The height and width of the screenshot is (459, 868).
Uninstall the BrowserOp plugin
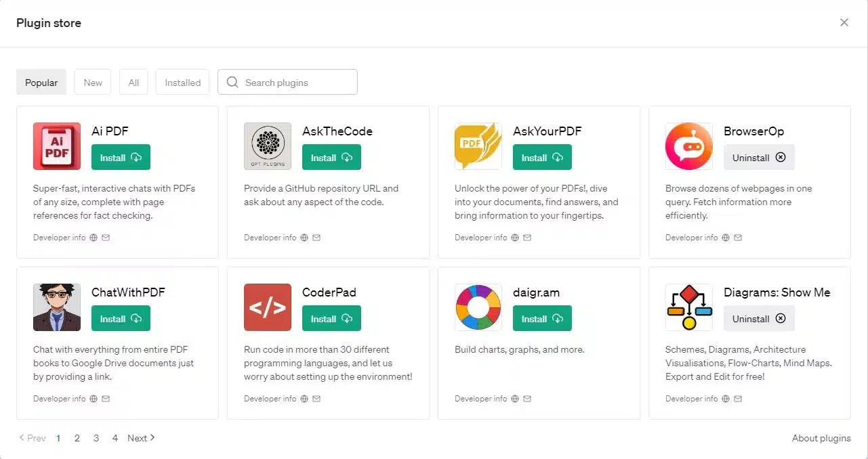point(759,157)
